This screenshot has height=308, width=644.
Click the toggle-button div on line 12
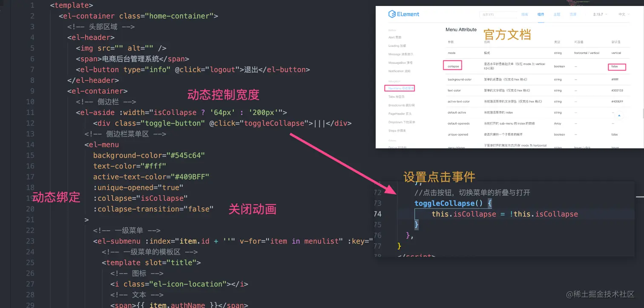(222, 123)
